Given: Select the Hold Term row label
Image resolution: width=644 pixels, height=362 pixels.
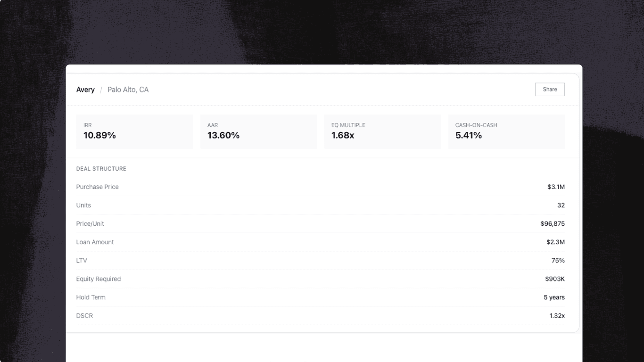Looking at the screenshot, I should 91,297.
